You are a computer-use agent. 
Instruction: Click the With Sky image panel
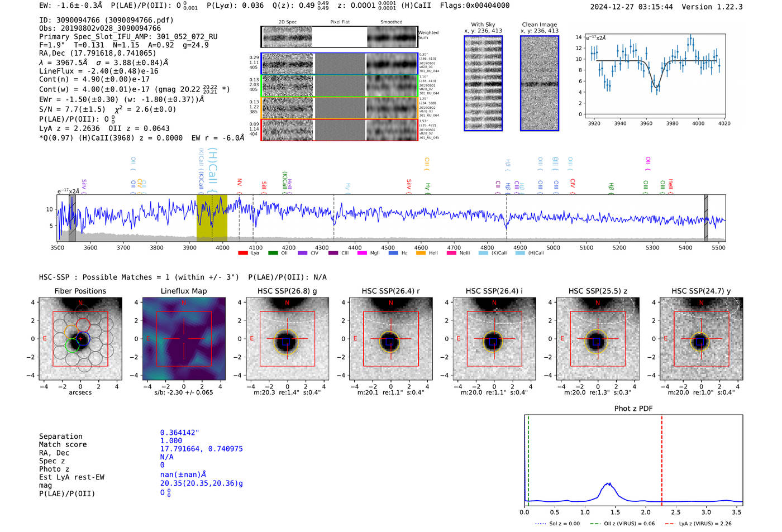pyautogui.click(x=483, y=83)
